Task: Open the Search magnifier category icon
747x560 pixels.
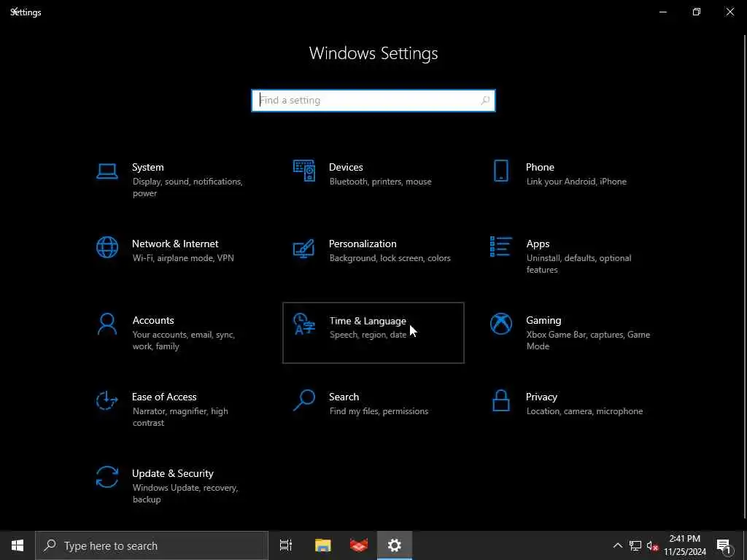Action: pyautogui.click(x=304, y=400)
